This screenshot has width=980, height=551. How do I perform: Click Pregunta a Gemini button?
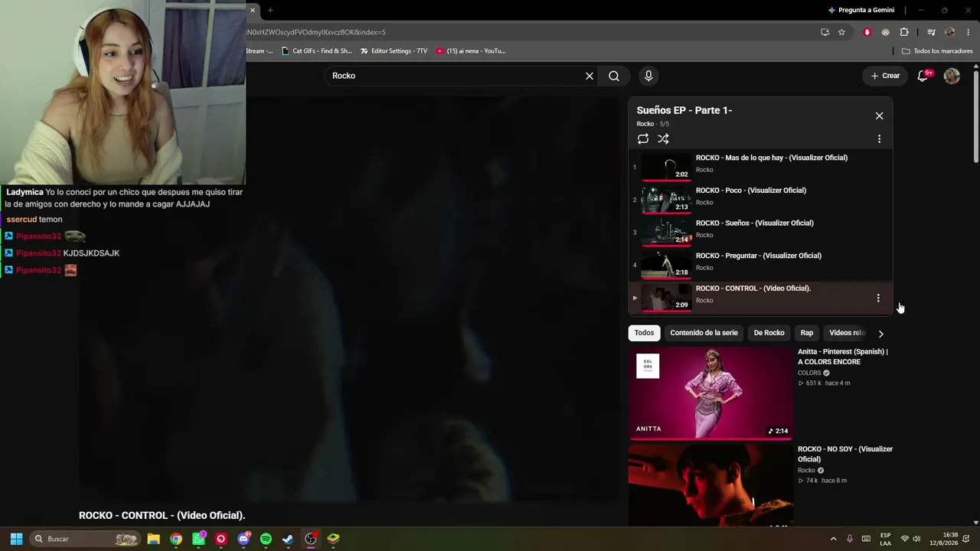pyautogui.click(x=861, y=10)
